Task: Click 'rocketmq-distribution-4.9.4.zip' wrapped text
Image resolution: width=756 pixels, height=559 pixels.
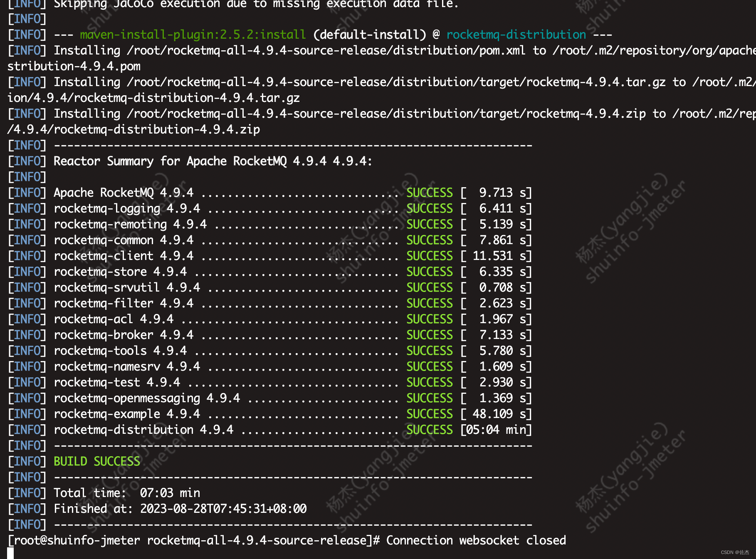Action: [x=157, y=129]
